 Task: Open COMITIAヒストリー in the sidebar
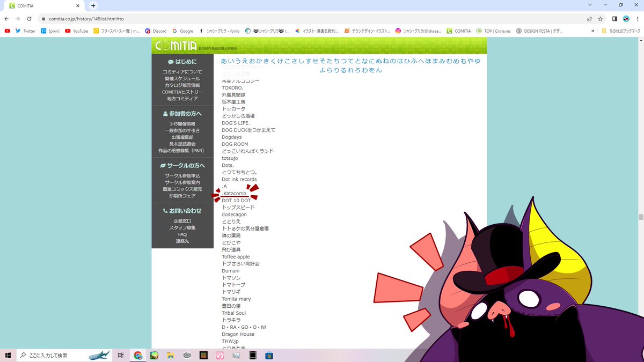[182, 92]
